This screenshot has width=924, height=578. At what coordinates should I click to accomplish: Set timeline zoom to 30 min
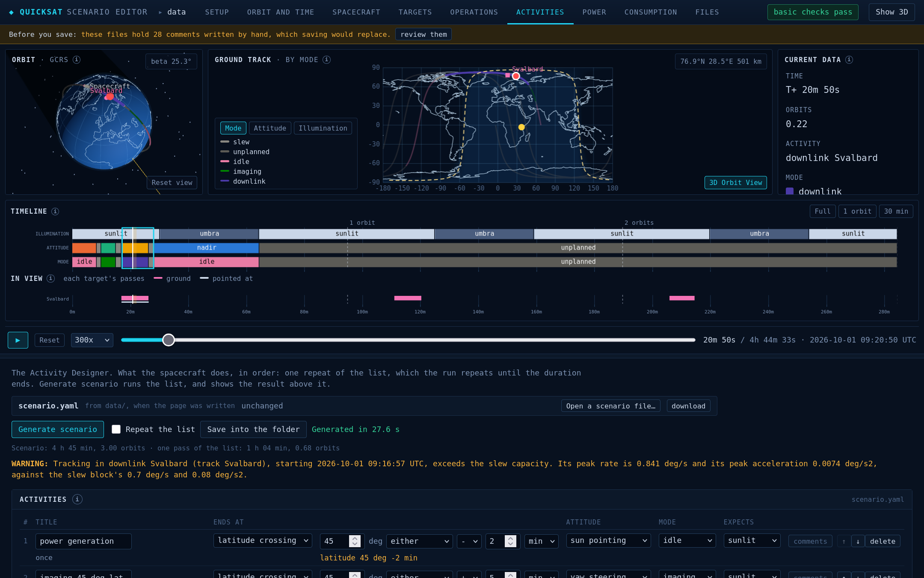896,211
